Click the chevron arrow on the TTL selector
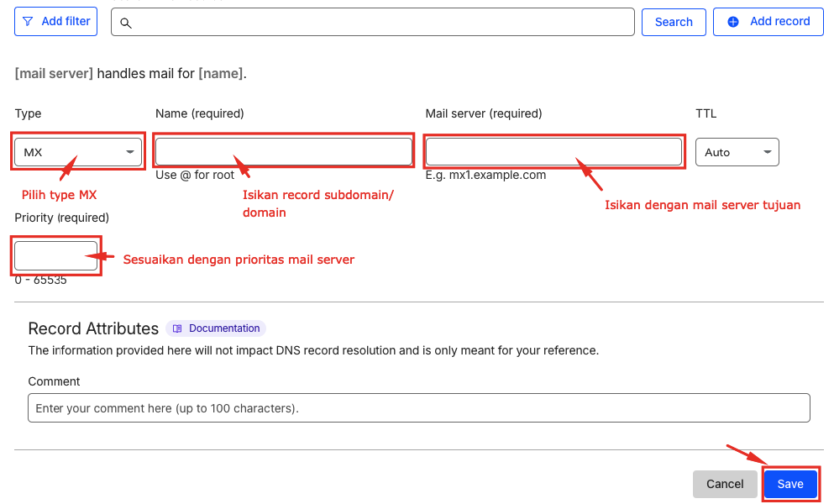This screenshot has width=834, height=504. (767, 152)
